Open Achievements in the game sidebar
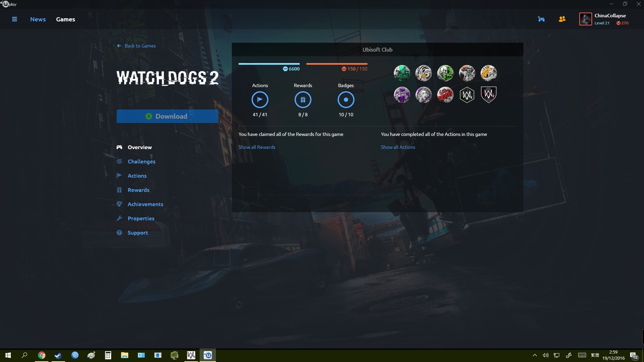Screen dimensions: 644x362 click(x=140, y=204)
